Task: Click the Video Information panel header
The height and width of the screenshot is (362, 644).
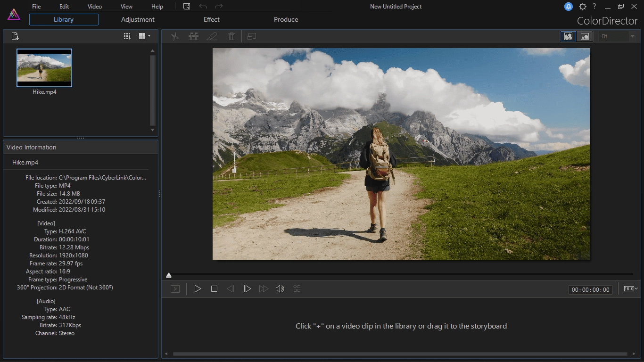Action: pyautogui.click(x=81, y=147)
